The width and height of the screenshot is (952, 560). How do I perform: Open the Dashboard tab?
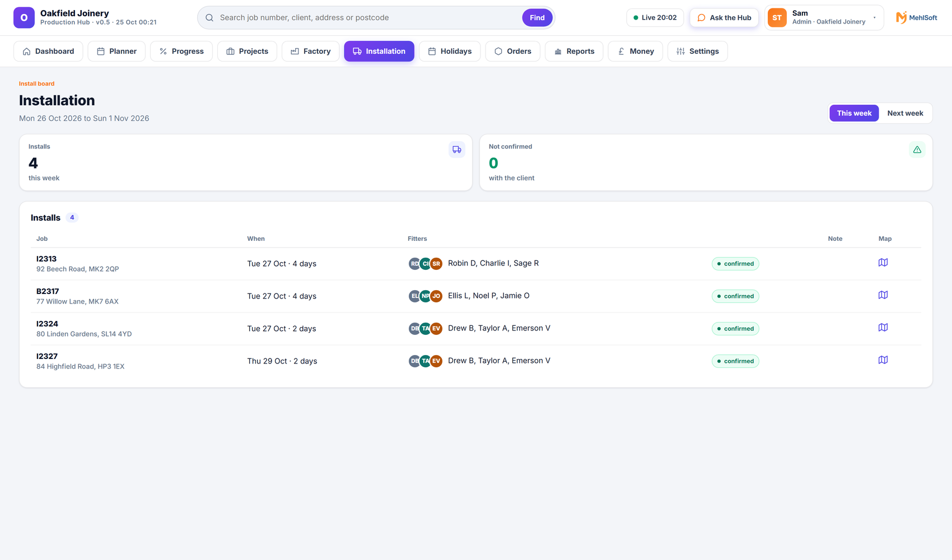(48, 52)
